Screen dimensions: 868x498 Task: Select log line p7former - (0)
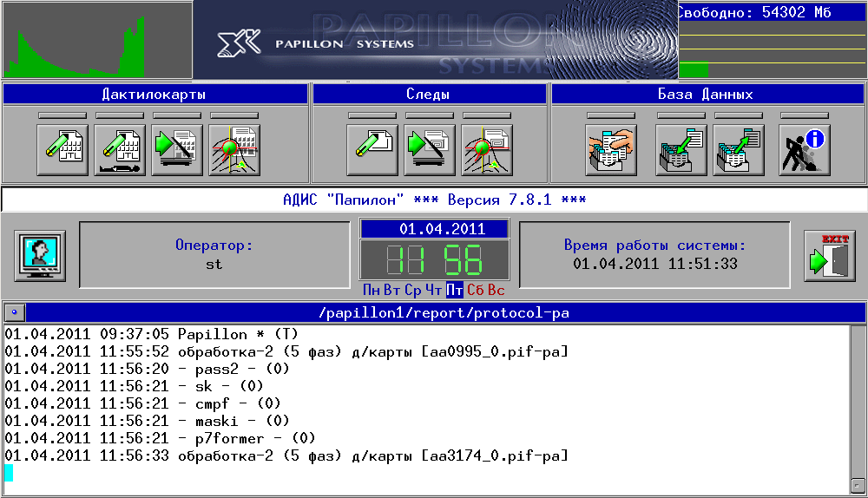point(160,438)
